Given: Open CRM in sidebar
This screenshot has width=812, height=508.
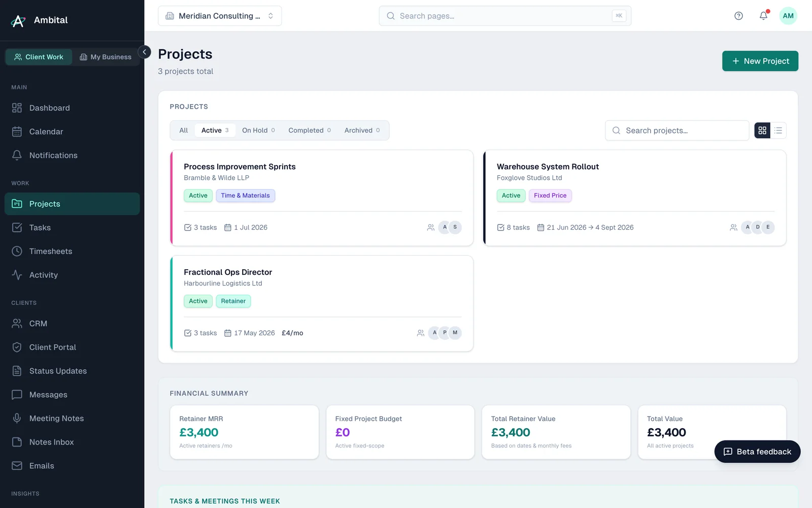Looking at the screenshot, I should [x=72, y=324].
